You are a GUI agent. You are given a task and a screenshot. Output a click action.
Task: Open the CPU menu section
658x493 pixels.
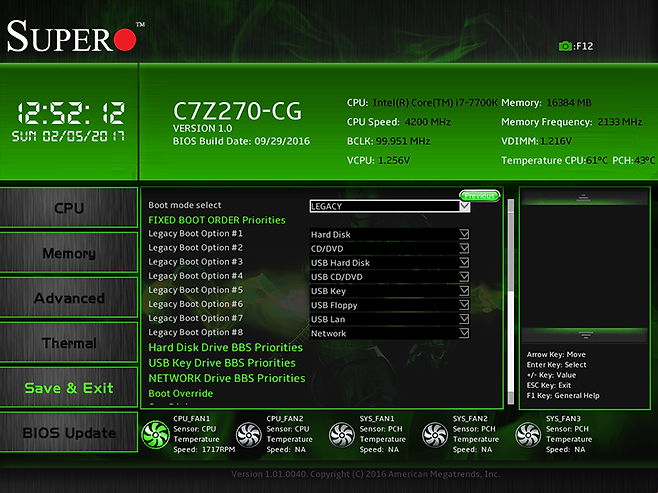[x=69, y=208]
